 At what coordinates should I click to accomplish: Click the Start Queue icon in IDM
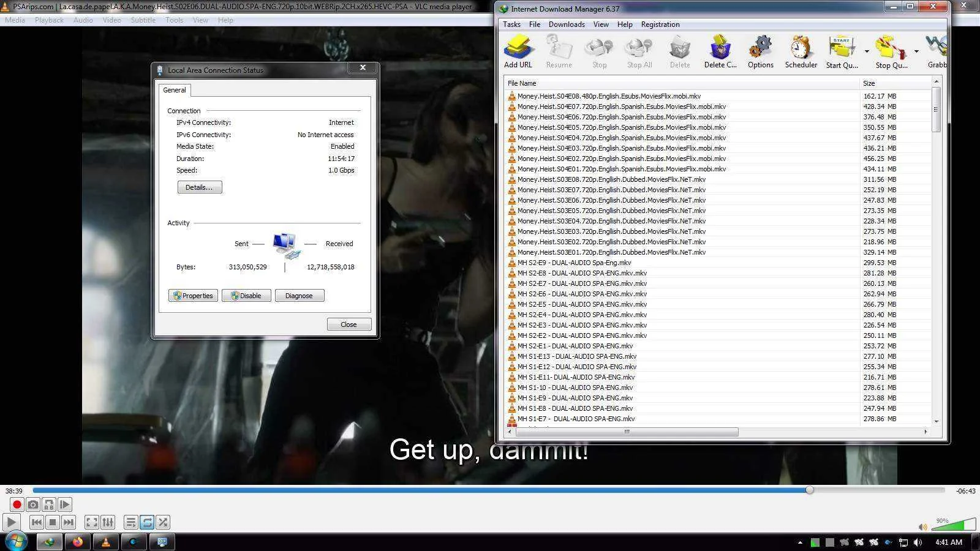tap(842, 51)
